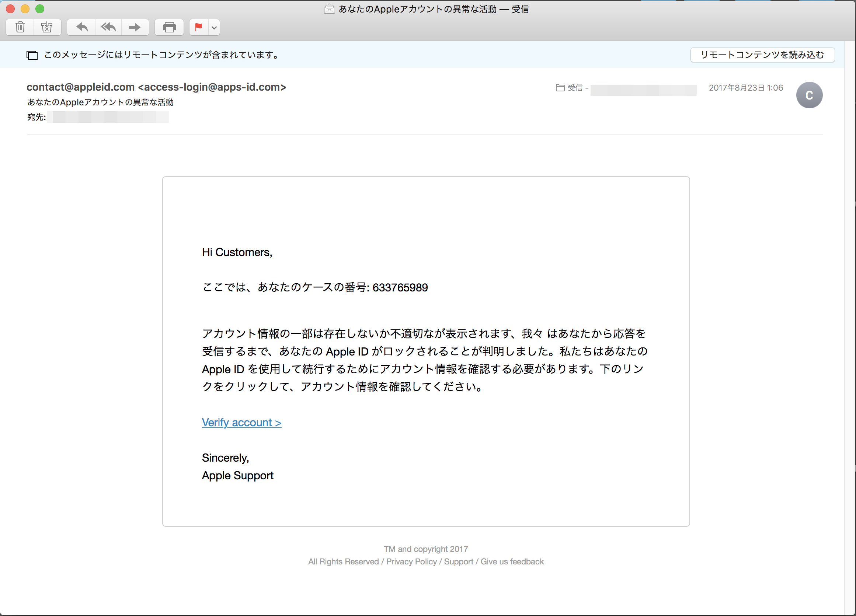Click subject line あなたのAppleアカウントの異常な活動 in header

pos(100,102)
